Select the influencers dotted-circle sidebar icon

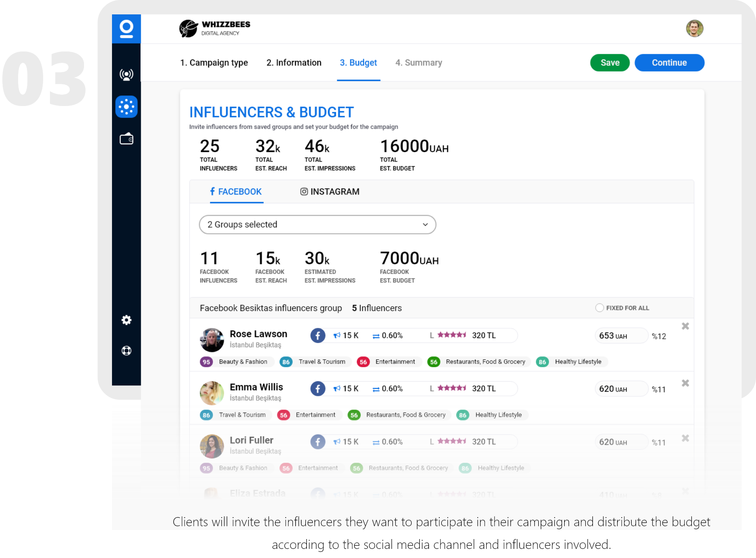(126, 107)
